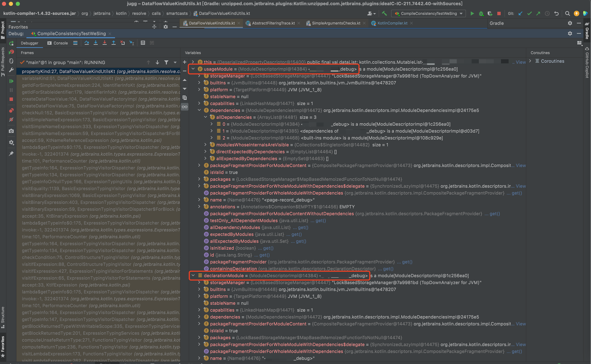
Task: Open Search Everywhere magnifier
Action: tap(567, 13)
